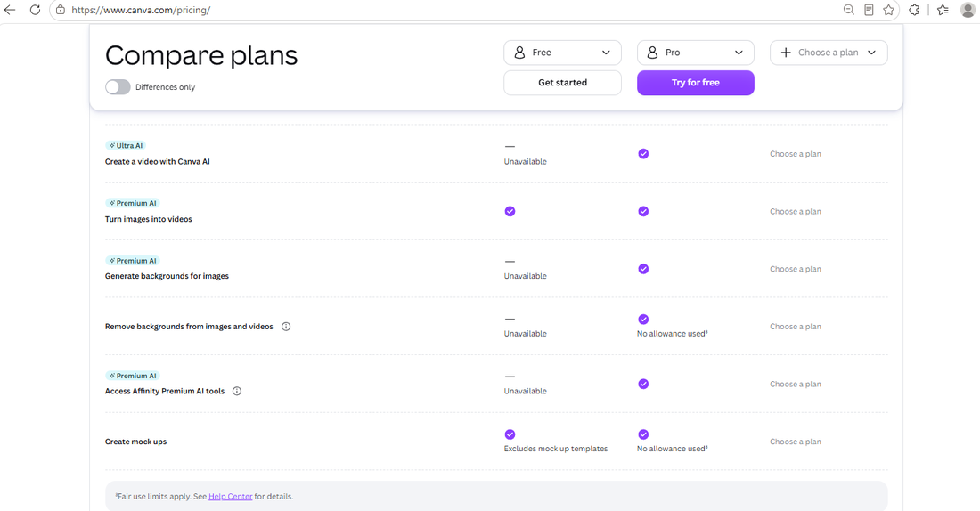Viewport: 980px width, 511px height.
Task: Click Unavailable in Access Affinity row
Action: coord(525,391)
